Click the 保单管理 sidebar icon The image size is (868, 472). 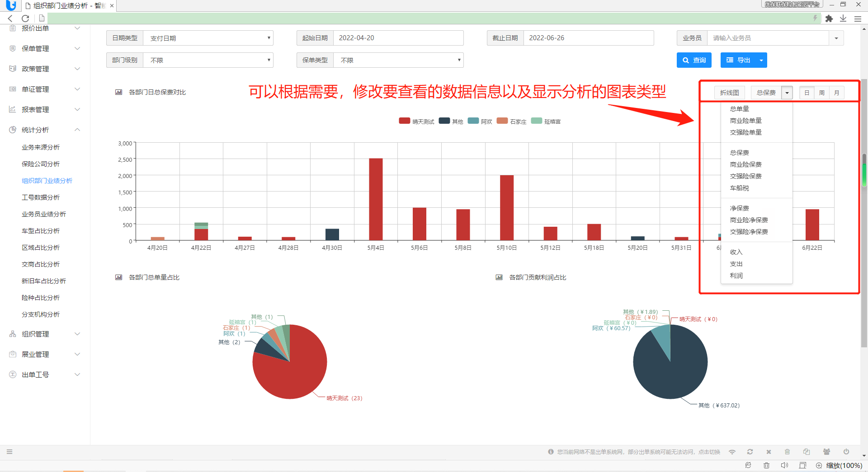pyautogui.click(x=13, y=48)
